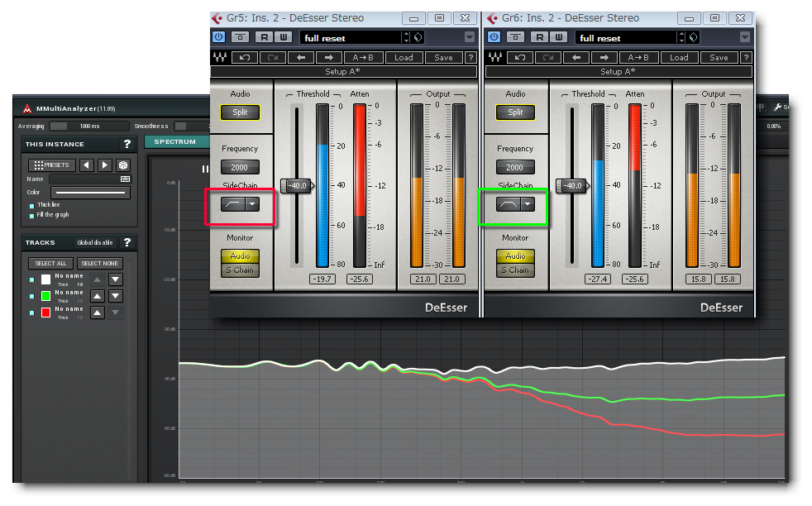The height and width of the screenshot is (506, 812).
Task: Click the Averaging 1000 ms slider in MMultiAnalyzer
Action: (x=89, y=126)
